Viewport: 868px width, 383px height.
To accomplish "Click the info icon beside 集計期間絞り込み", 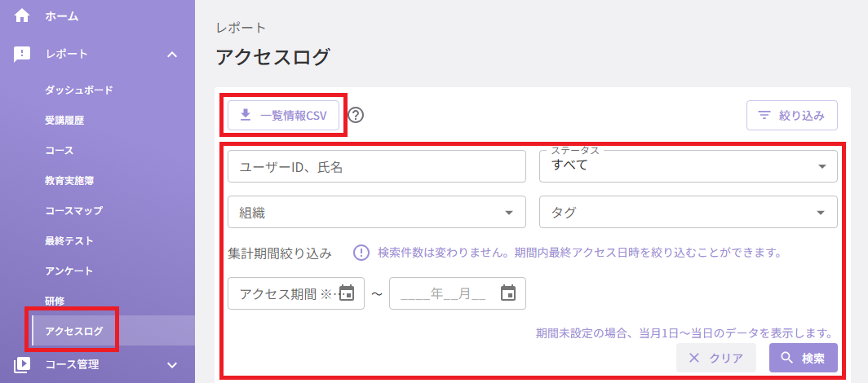I will pyautogui.click(x=361, y=253).
